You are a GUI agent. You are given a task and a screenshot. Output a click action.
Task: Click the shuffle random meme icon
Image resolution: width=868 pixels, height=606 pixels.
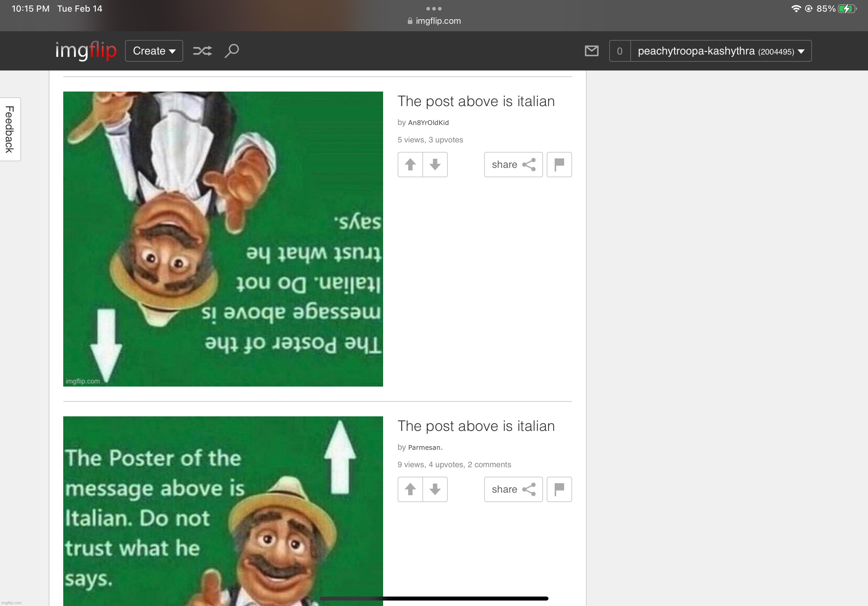(x=202, y=50)
